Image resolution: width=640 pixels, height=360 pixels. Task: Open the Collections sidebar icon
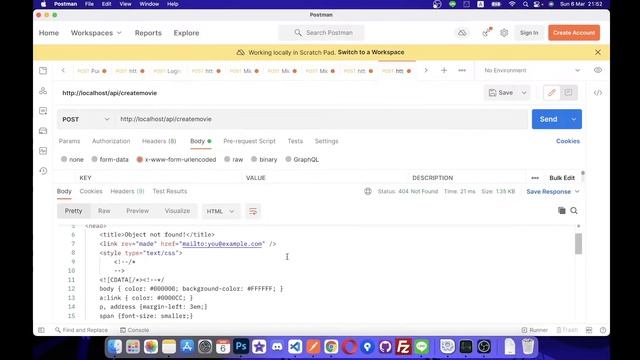43,71
